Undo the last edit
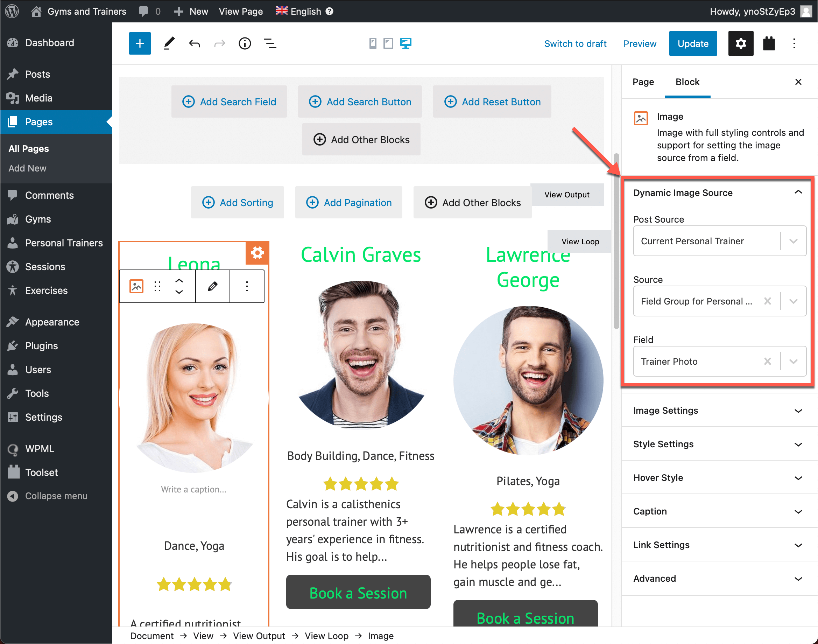 195,44
